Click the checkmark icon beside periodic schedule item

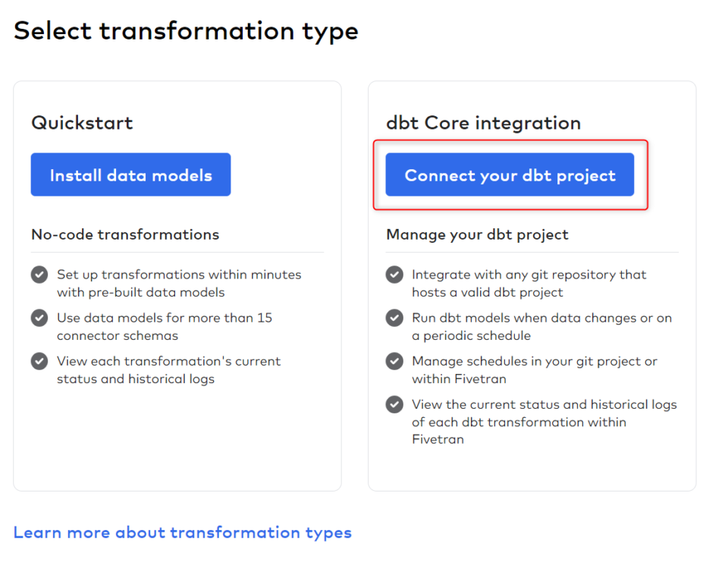(394, 318)
